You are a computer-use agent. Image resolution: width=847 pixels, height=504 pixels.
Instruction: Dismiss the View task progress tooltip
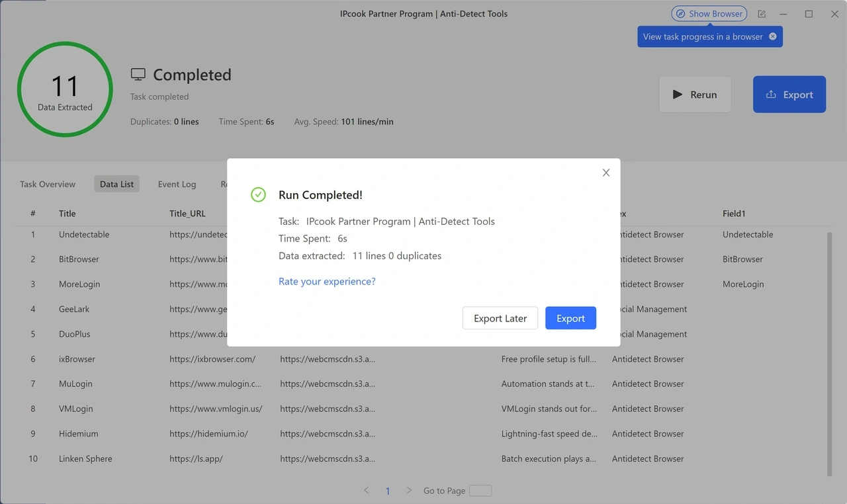coord(772,36)
